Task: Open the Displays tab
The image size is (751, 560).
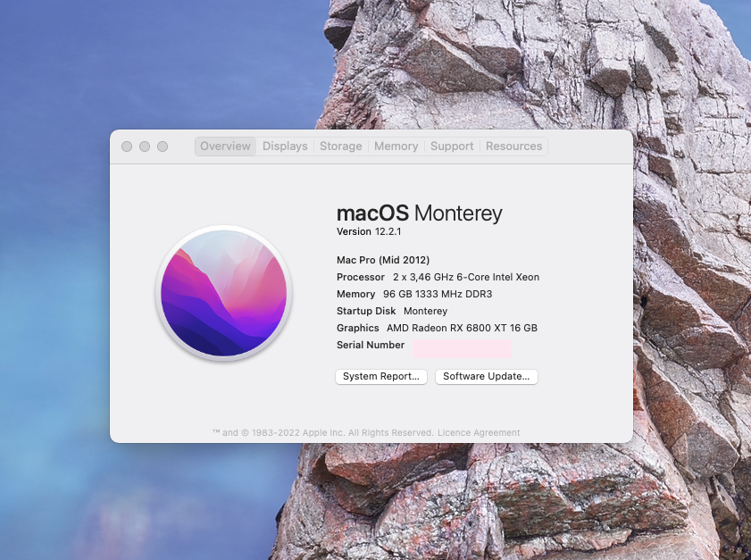Action: click(285, 146)
